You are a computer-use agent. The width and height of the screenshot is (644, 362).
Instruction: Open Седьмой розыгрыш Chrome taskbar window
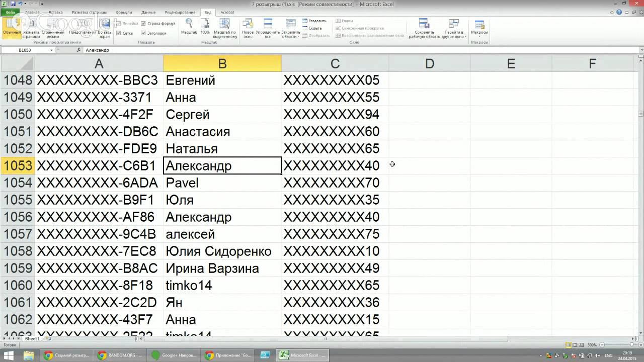pyautogui.click(x=67, y=355)
